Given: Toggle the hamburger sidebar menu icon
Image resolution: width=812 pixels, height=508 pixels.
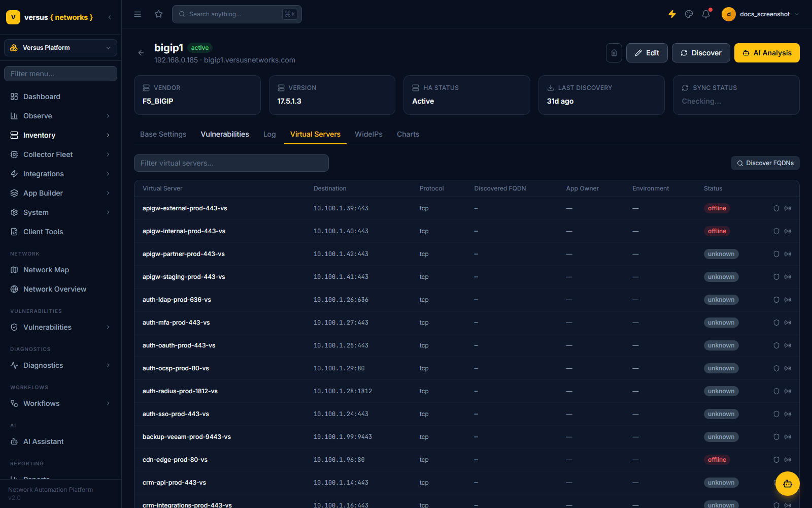Looking at the screenshot, I should click(x=138, y=14).
